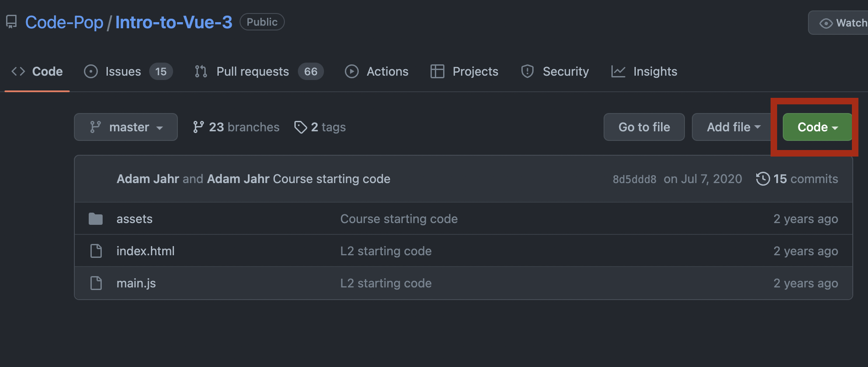Screen dimensions: 868x367
Task: Open the first Adam Jahr author link
Action: tap(148, 179)
